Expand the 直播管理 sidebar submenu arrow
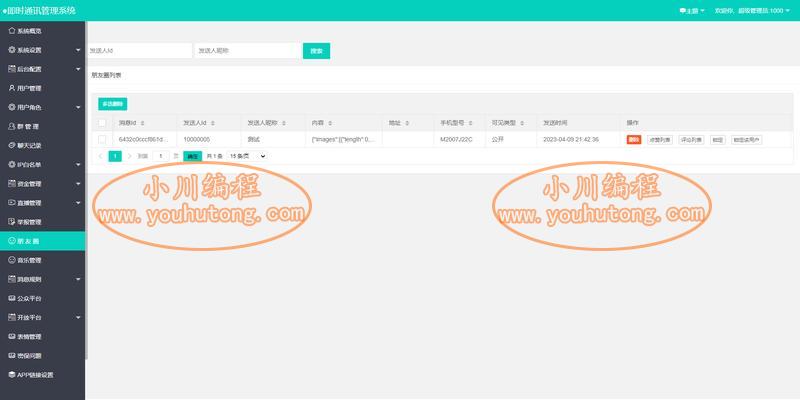 [78, 203]
